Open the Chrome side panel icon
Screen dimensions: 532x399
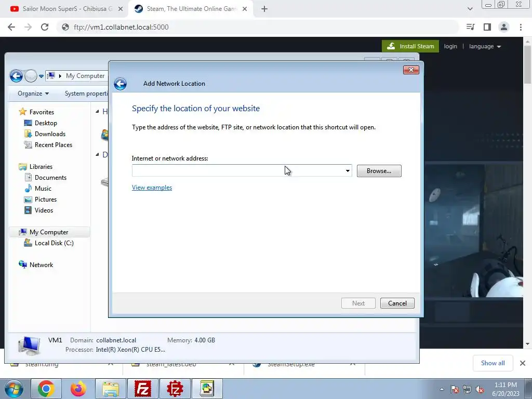point(487,27)
